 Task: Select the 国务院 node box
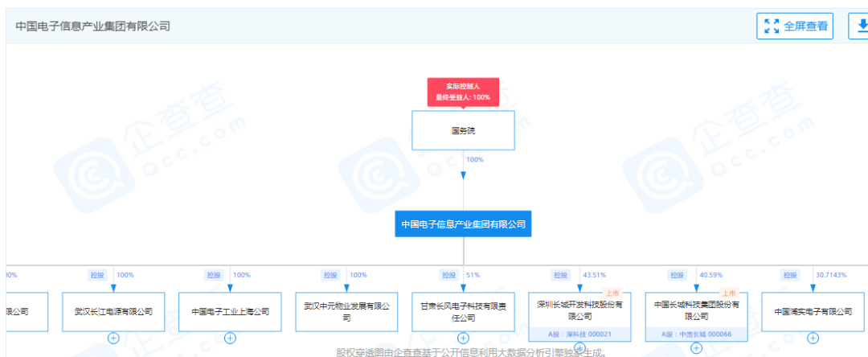[x=464, y=130]
